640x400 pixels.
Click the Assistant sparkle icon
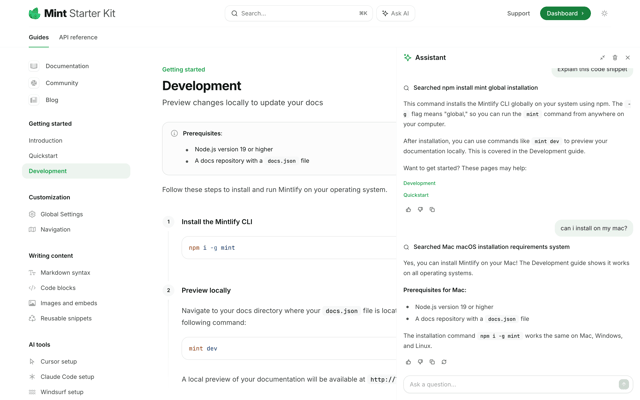tap(407, 58)
